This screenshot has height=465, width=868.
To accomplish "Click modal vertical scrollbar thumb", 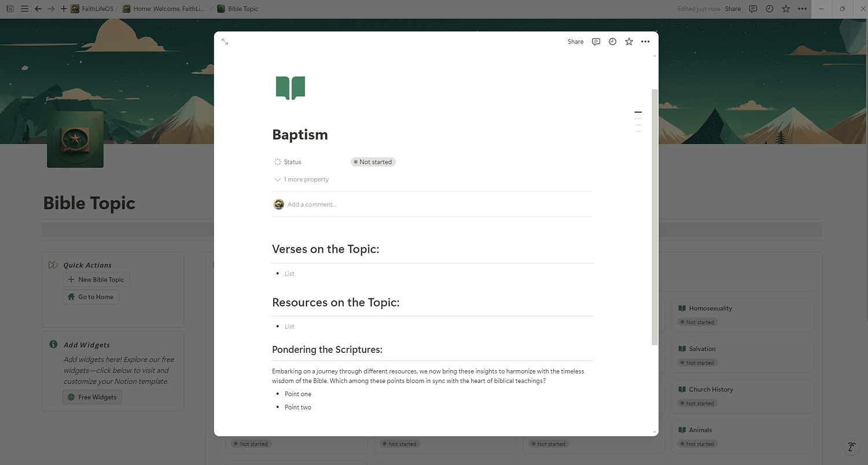I will click(x=654, y=217).
